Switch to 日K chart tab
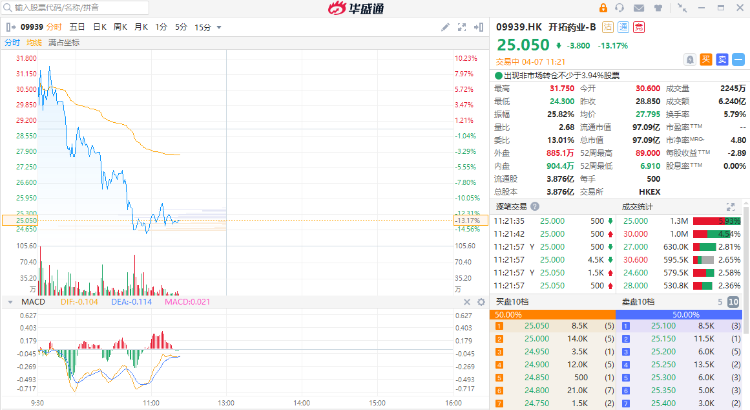The image size is (750, 410). 99,26
